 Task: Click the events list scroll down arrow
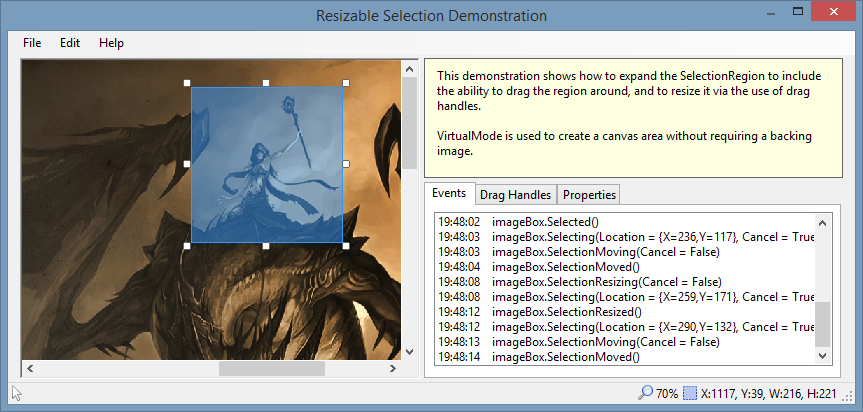tap(822, 356)
